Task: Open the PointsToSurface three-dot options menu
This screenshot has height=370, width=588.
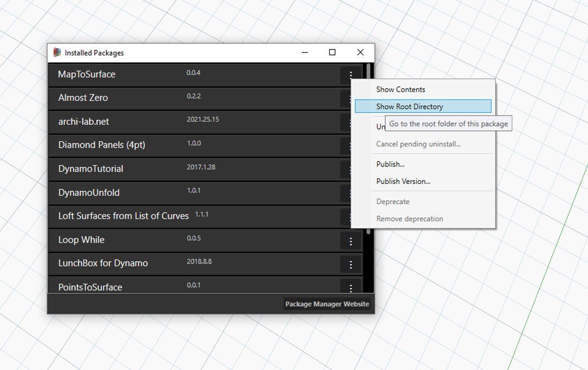Action: 351,287
